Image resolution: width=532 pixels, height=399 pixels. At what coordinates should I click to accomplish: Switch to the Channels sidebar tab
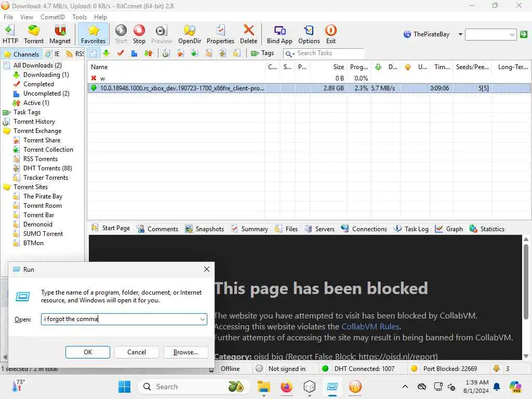tap(21, 54)
